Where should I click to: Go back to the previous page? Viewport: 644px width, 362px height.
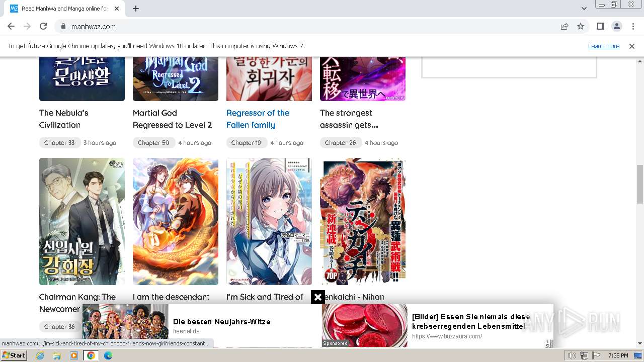click(x=11, y=26)
